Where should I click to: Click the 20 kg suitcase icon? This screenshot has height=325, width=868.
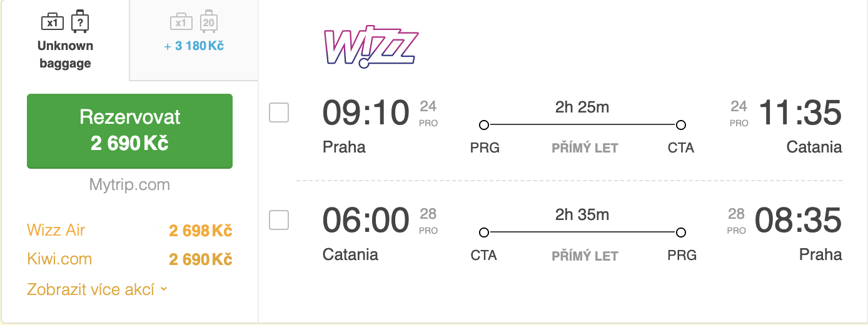point(208,22)
